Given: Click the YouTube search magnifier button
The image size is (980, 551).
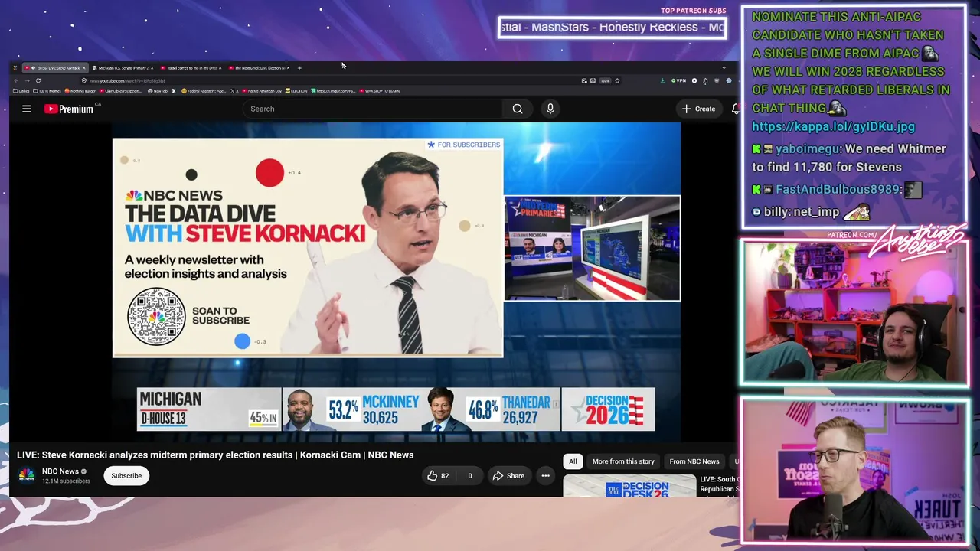Looking at the screenshot, I should point(518,109).
